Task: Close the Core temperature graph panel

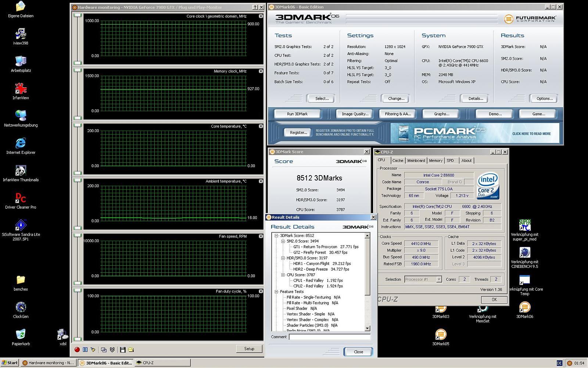Action: click(x=261, y=126)
